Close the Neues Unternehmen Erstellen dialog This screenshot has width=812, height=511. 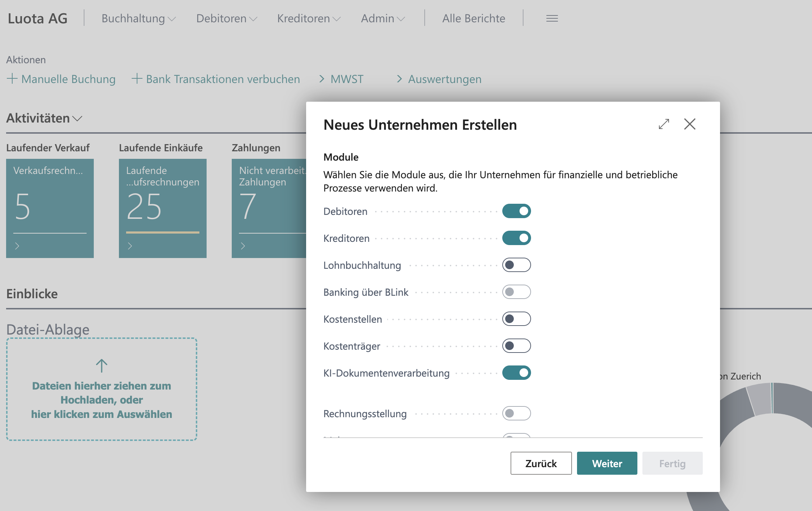pos(690,124)
